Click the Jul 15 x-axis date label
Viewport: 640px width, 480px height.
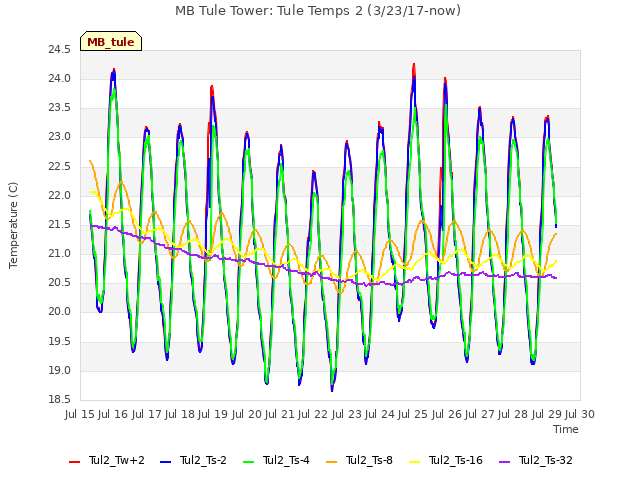tap(80, 414)
